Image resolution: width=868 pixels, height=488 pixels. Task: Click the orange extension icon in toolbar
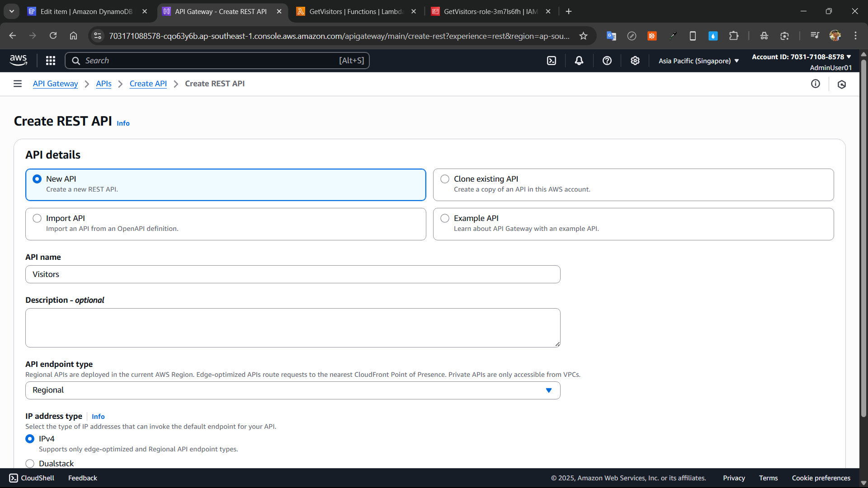tap(652, 36)
